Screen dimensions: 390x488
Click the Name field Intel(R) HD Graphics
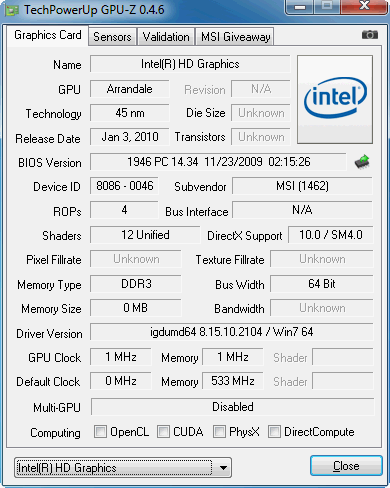(x=190, y=64)
